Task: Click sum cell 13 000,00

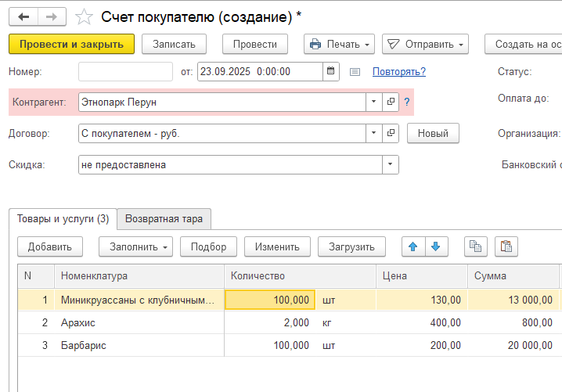Action: tap(513, 300)
